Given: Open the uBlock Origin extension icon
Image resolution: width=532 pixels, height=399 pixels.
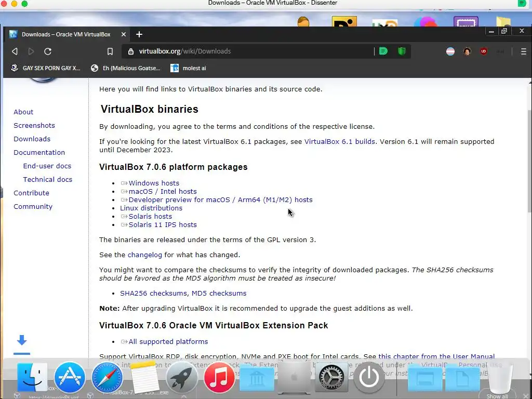Looking at the screenshot, I should coord(484,51).
